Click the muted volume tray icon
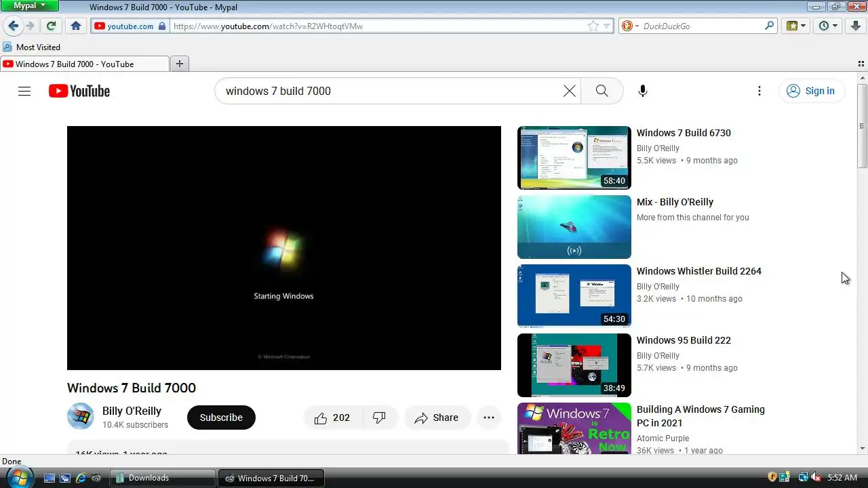 tap(816, 478)
